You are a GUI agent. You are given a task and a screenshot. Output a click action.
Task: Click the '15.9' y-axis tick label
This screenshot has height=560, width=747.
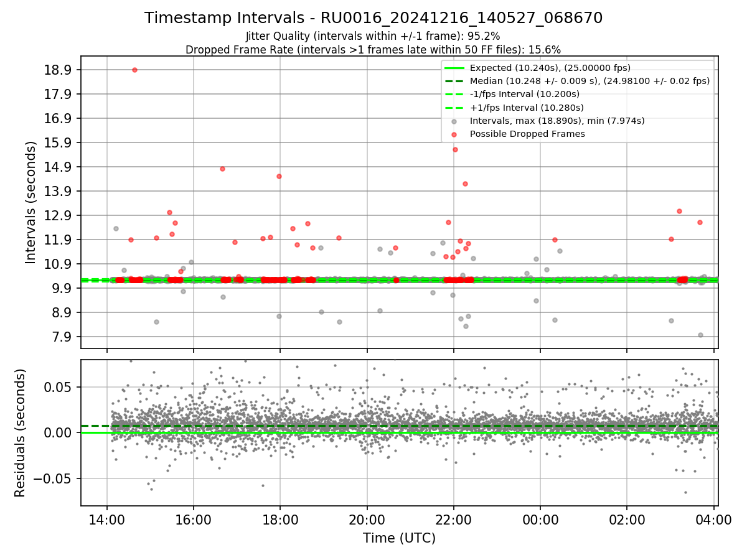(x=57, y=142)
